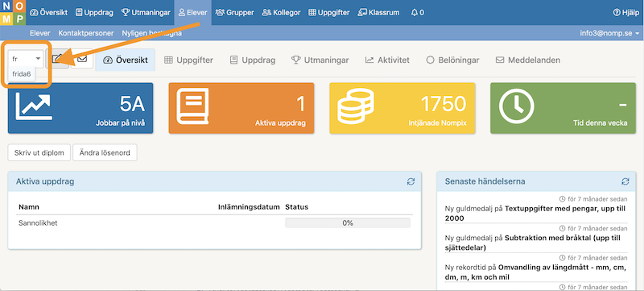Click the Jobbar på nivå 5A card
644x291 pixels.
(x=80, y=108)
